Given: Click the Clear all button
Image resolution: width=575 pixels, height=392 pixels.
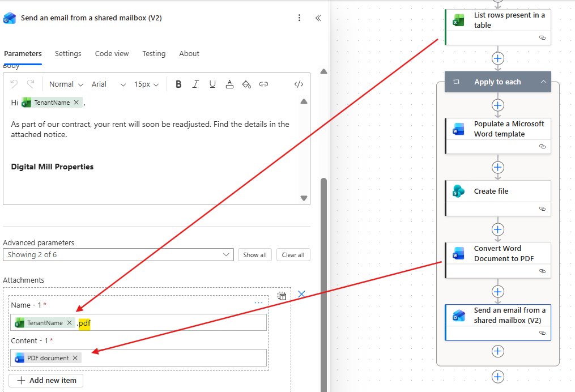Looking at the screenshot, I should point(293,255).
